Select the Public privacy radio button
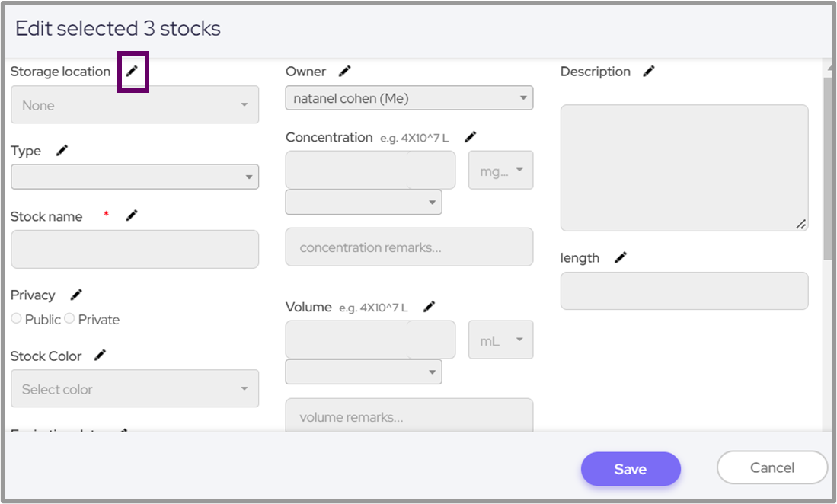The width and height of the screenshot is (837, 504). pyautogui.click(x=17, y=319)
